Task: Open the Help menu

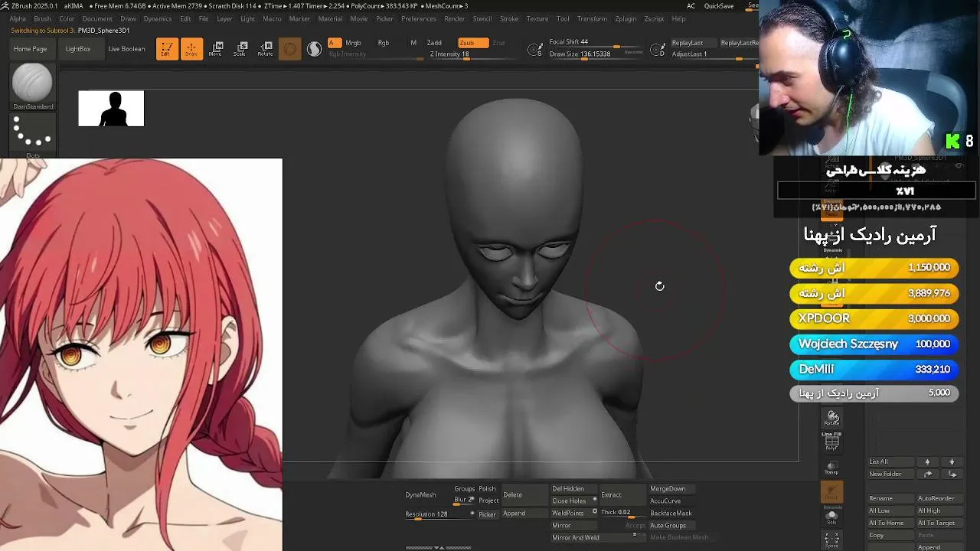Action: (678, 18)
